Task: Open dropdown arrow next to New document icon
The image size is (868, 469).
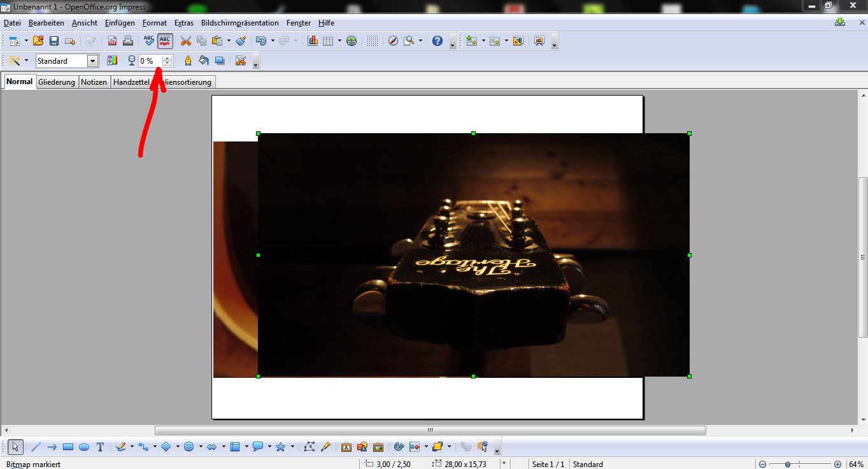Action: pyautogui.click(x=26, y=41)
